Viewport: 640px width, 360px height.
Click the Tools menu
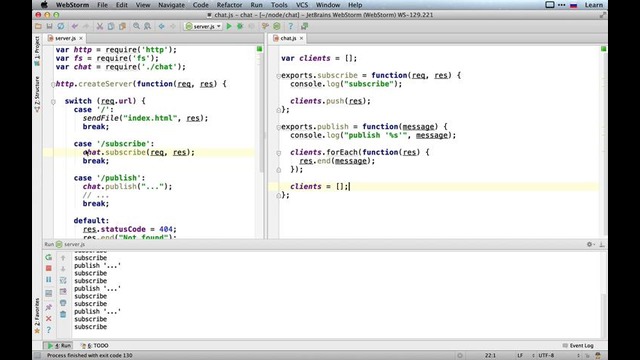point(279,5)
